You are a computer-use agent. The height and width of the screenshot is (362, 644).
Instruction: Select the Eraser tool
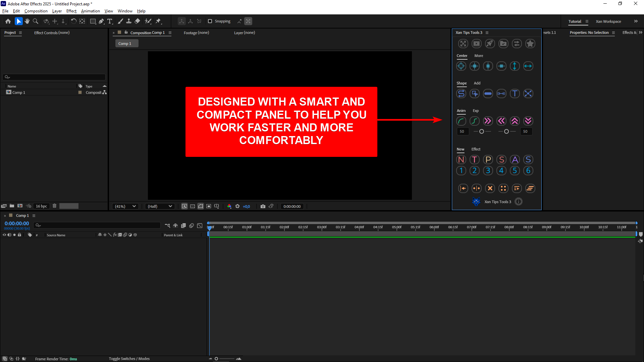click(137, 21)
